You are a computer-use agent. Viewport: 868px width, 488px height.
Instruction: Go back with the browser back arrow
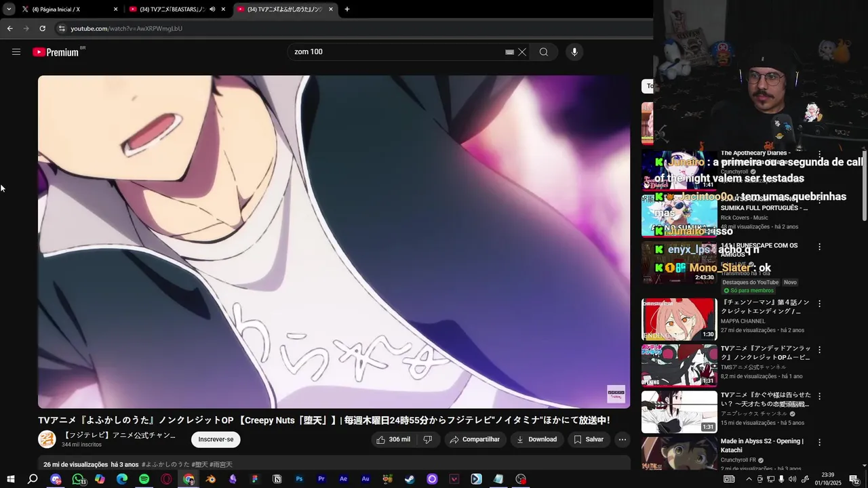click(x=10, y=28)
